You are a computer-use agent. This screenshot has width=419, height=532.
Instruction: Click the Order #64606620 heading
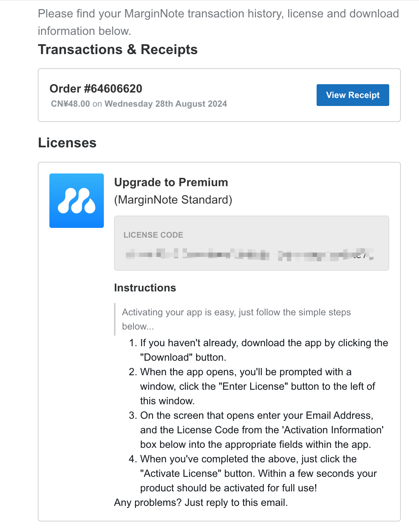coord(96,89)
